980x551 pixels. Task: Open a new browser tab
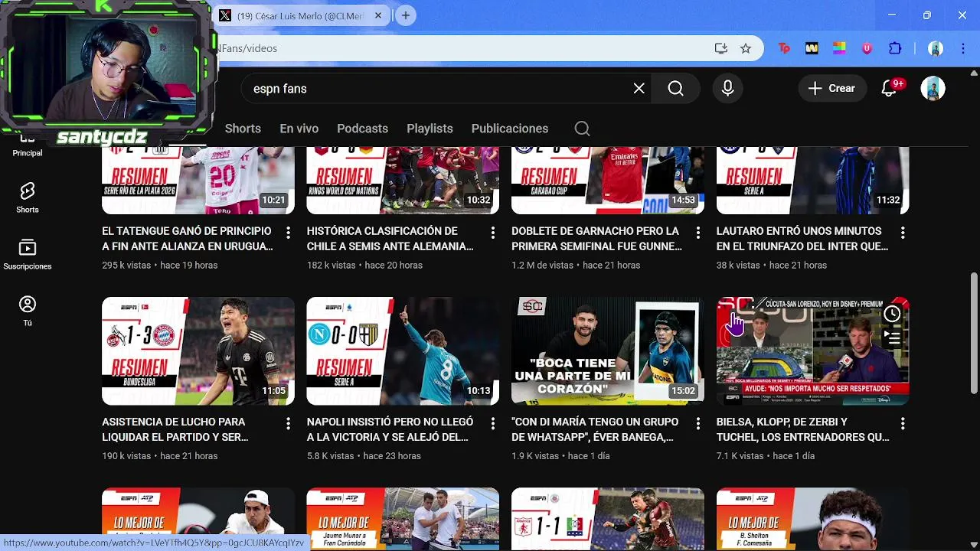tap(406, 15)
